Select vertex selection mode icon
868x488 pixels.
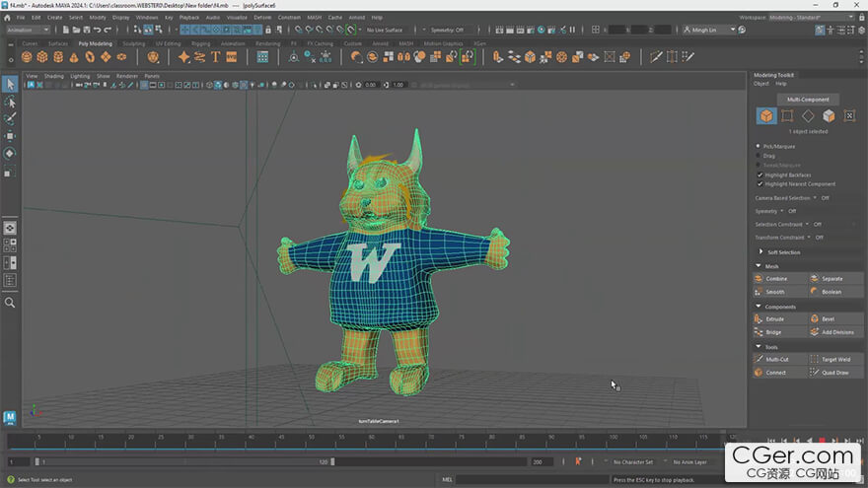pyautogui.click(x=787, y=115)
